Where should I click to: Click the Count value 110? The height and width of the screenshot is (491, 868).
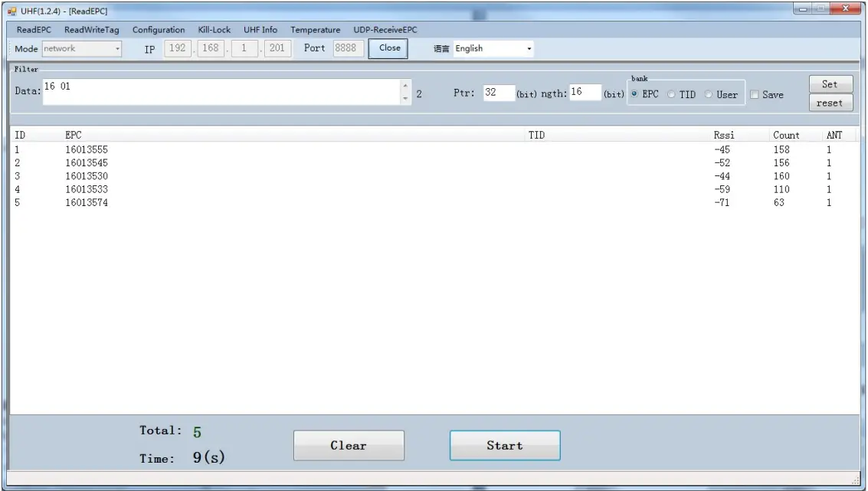pyautogui.click(x=781, y=190)
